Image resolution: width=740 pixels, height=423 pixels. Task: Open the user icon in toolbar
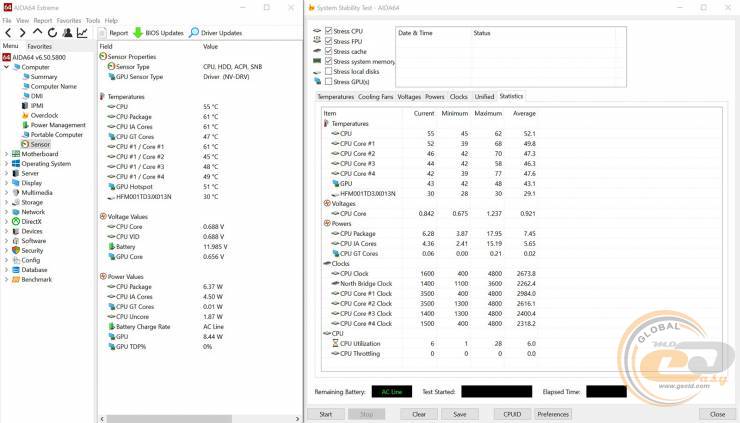click(67, 33)
